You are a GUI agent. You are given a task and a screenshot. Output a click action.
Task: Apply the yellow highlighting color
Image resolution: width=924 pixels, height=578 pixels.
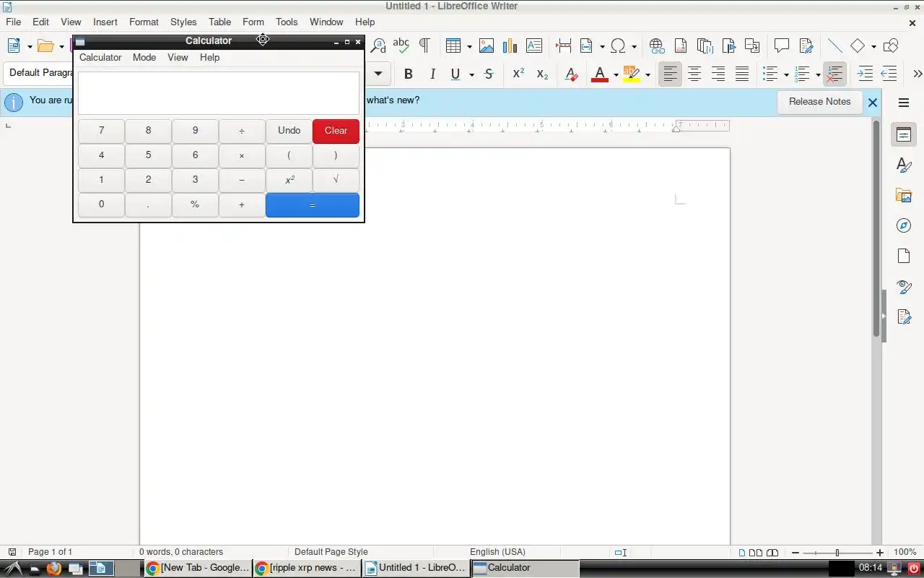pos(632,74)
